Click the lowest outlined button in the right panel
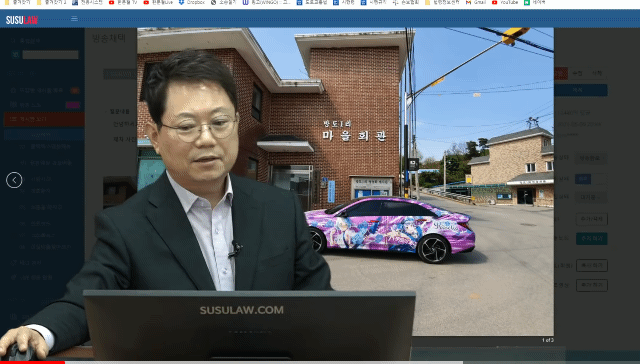Viewport: 640px width, 364px height. click(x=591, y=285)
